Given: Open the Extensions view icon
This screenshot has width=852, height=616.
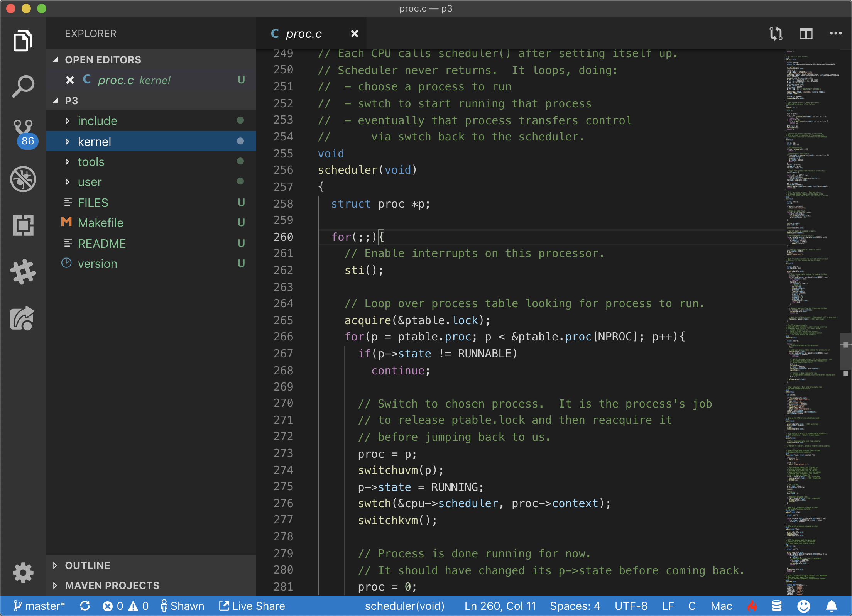Looking at the screenshot, I should [23, 225].
